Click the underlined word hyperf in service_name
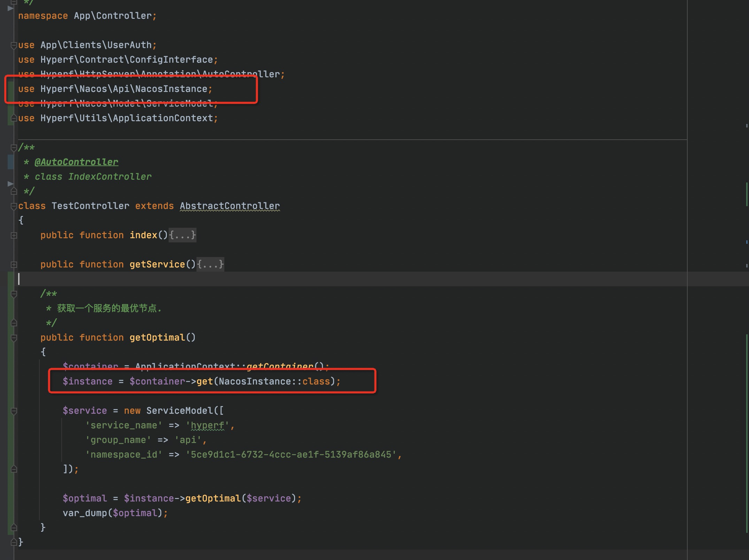Image resolution: width=749 pixels, height=560 pixels. click(208, 425)
